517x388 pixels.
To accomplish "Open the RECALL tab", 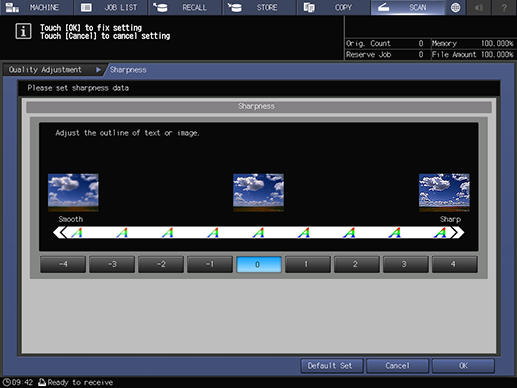I will (x=185, y=7).
